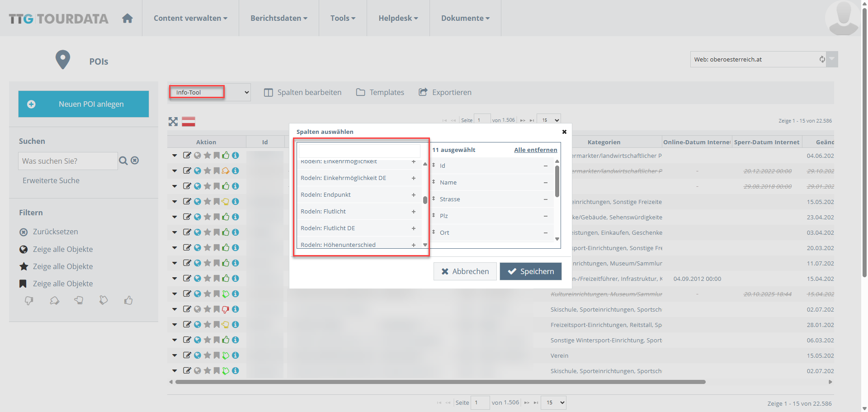This screenshot has height=412, width=868.
Task: Remove Strasse from selected columns
Action: point(546,199)
